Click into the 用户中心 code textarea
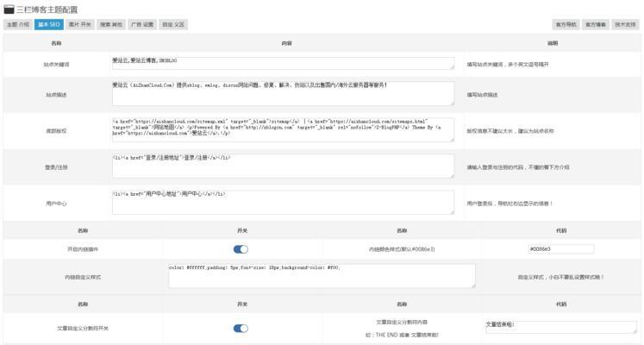Image resolution: width=644 pixels, height=345 pixels. [x=284, y=202]
